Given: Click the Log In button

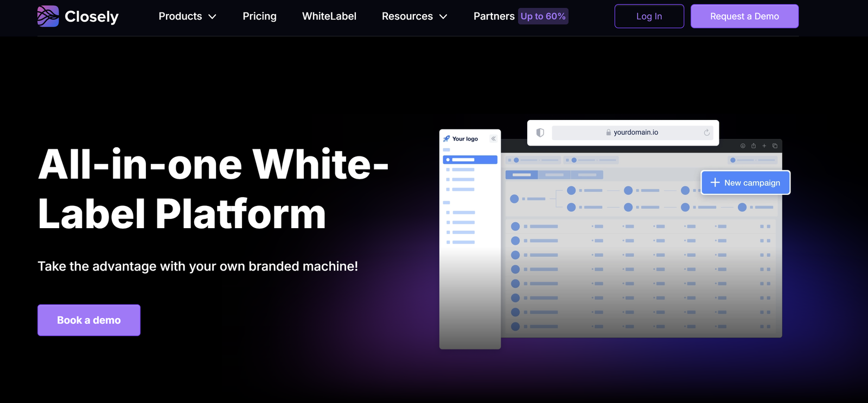Looking at the screenshot, I should 649,16.
